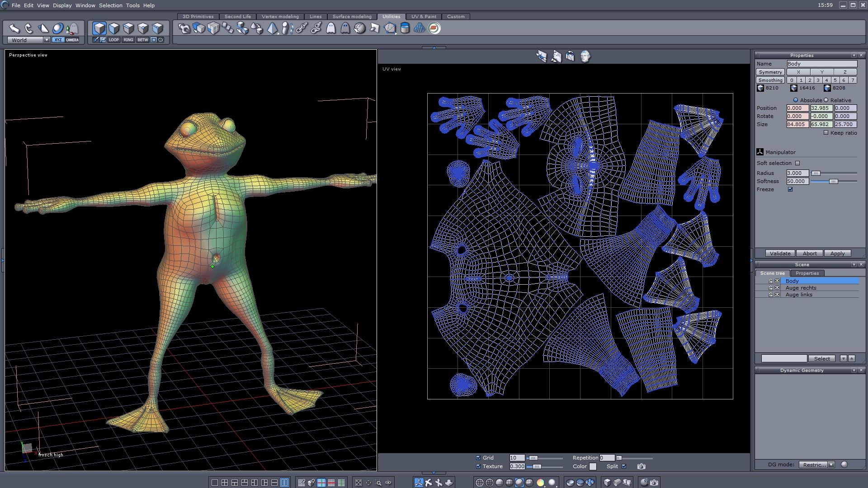Select the LOOP selection mode button

pyautogui.click(x=113, y=40)
